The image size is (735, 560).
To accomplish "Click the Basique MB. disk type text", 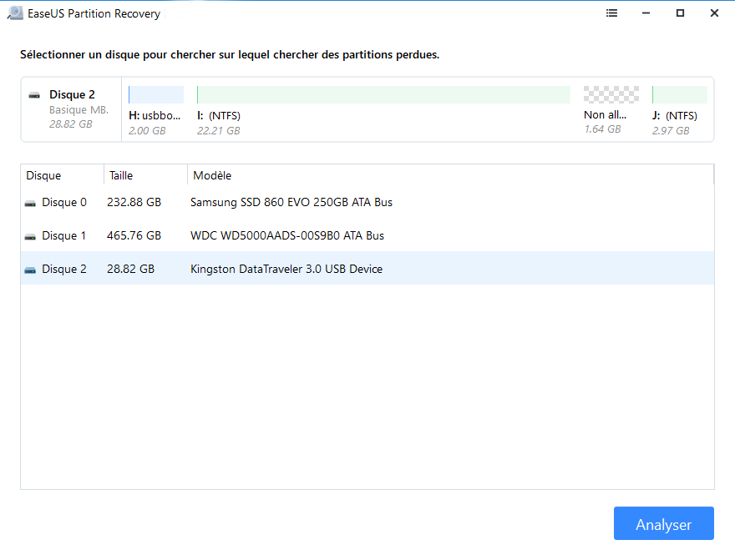I will pos(79,109).
